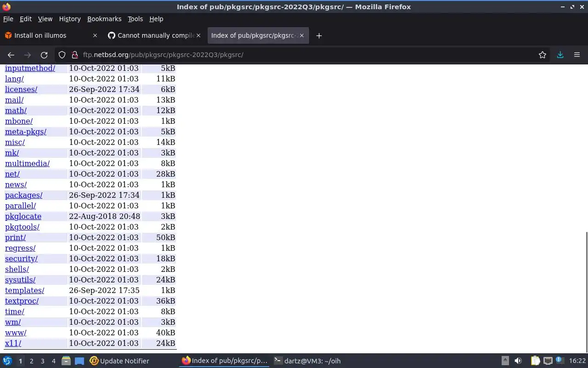Open the volume control in tray
This screenshot has width=588, height=368.
pyautogui.click(x=518, y=361)
